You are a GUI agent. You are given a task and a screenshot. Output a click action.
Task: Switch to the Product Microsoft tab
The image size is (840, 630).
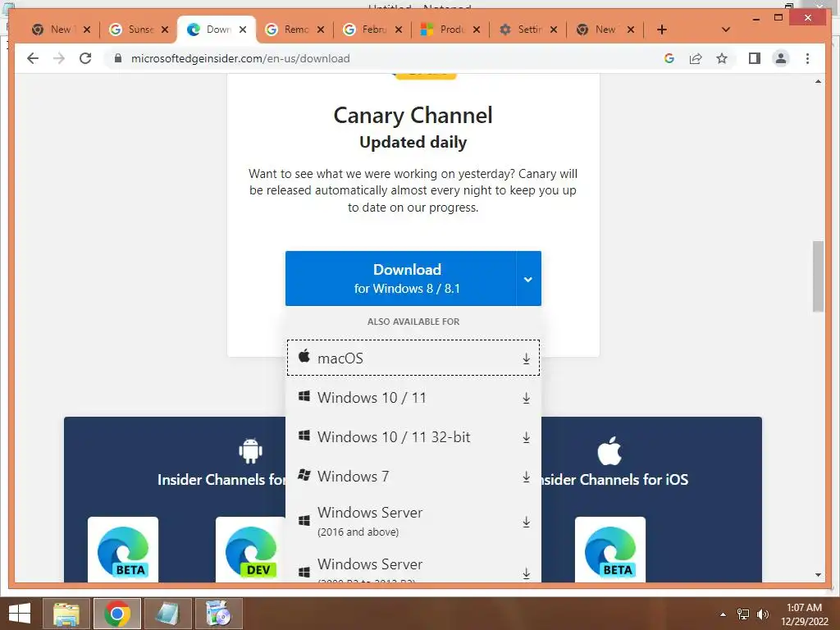tap(450, 30)
